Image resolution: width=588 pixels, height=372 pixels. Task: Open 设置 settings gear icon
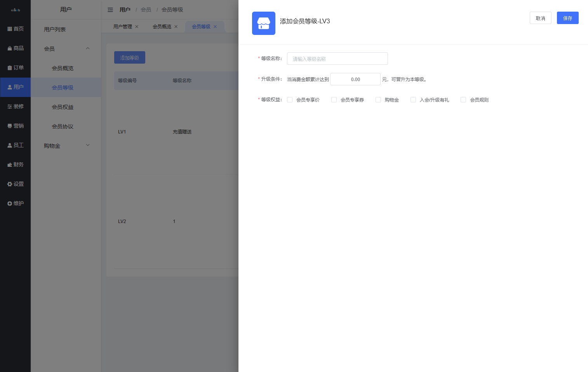(10, 184)
